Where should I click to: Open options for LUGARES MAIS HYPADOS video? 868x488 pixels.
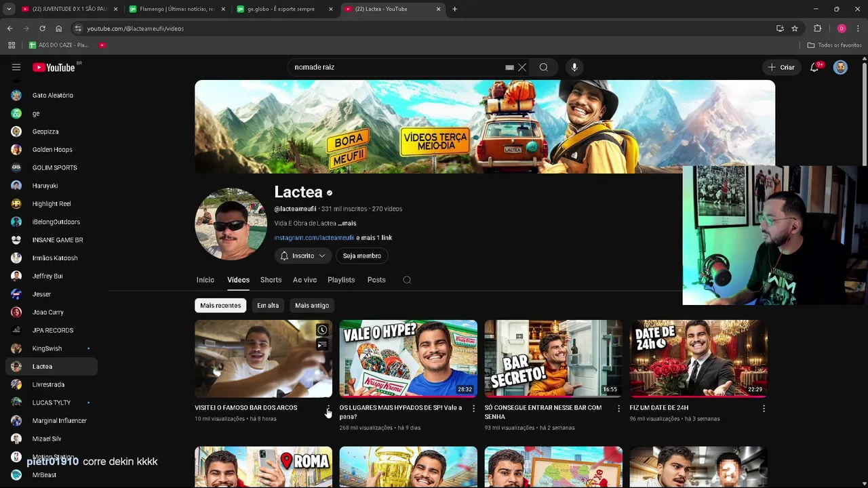pyautogui.click(x=473, y=409)
